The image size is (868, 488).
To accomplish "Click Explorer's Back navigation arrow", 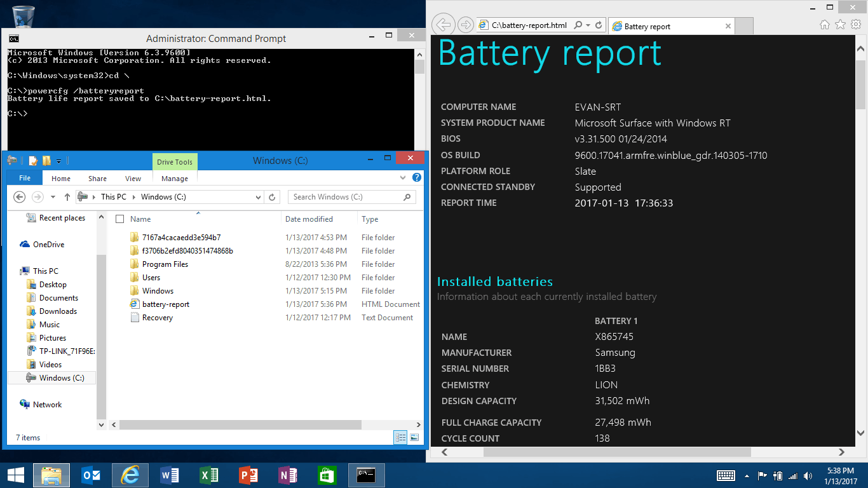I will 19,197.
